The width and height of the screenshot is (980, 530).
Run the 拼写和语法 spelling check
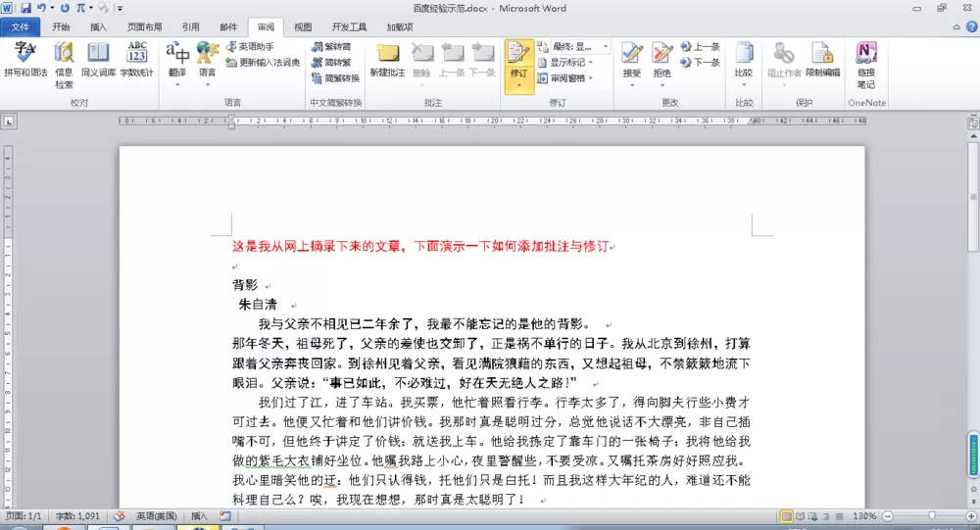click(25, 60)
